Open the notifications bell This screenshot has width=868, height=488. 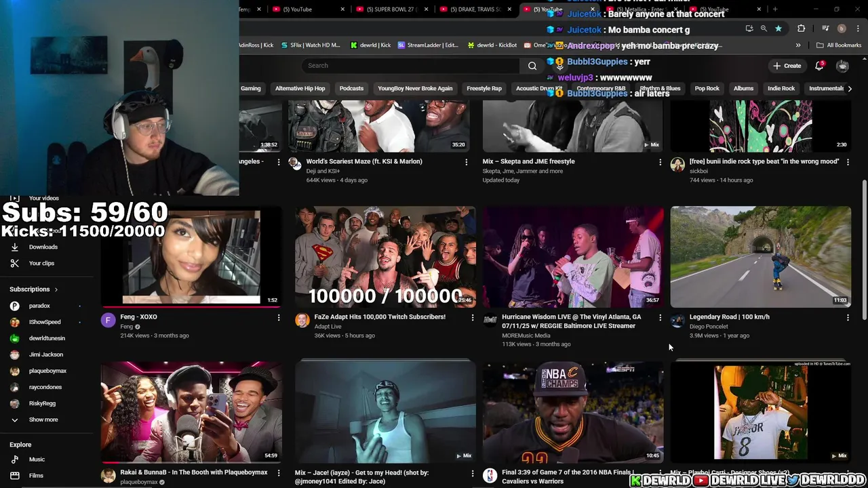click(x=819, y=66)
